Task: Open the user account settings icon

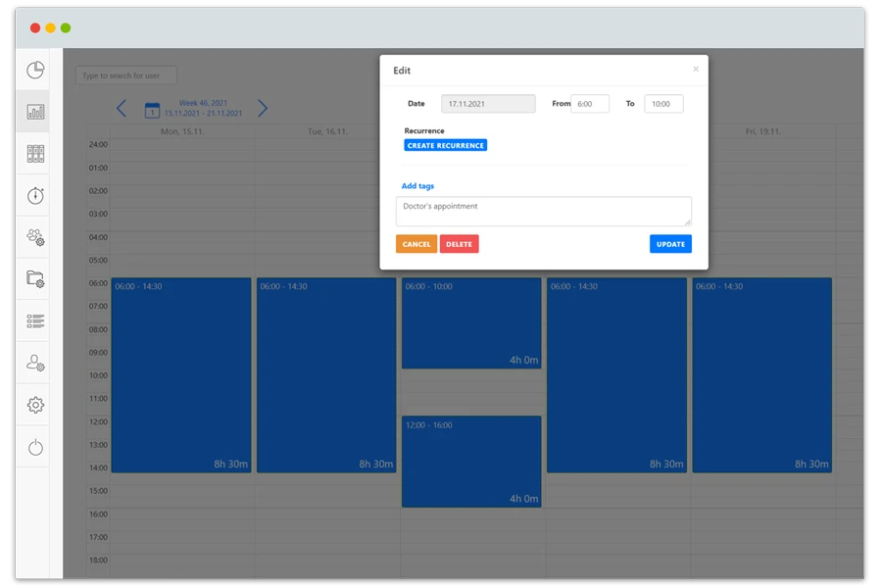Action: coord(35,363)
